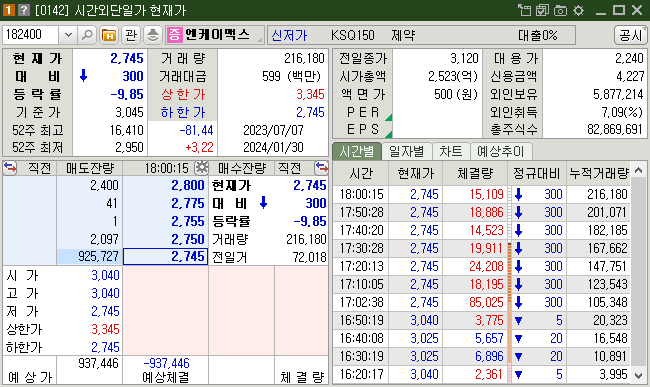The width and height of the screenshot is (650, 387).
Task: Click the 시간 column header
Action: [x=361, y=173]
